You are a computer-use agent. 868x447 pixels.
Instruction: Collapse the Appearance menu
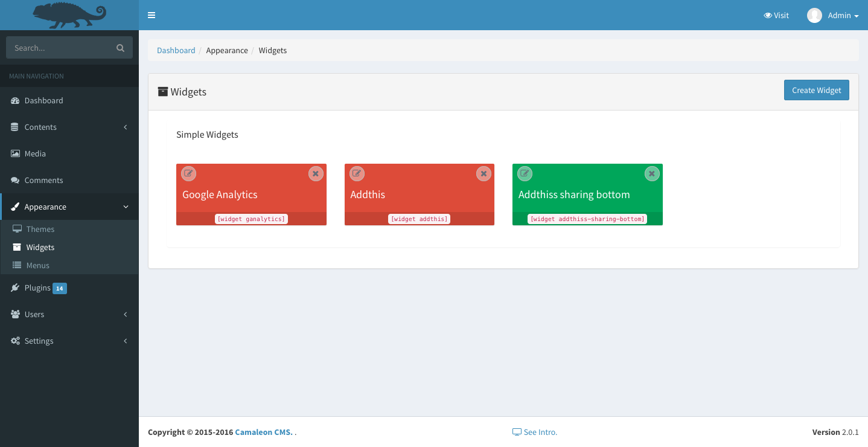point(69,207)
